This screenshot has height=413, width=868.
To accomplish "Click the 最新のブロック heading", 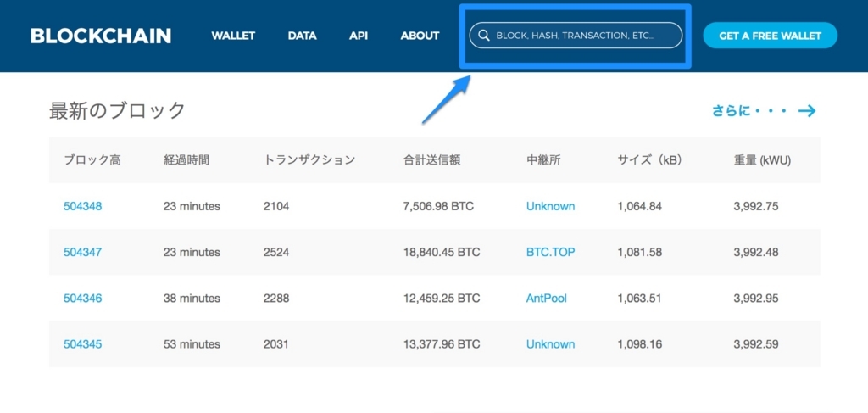I will [x=117, y=111].
